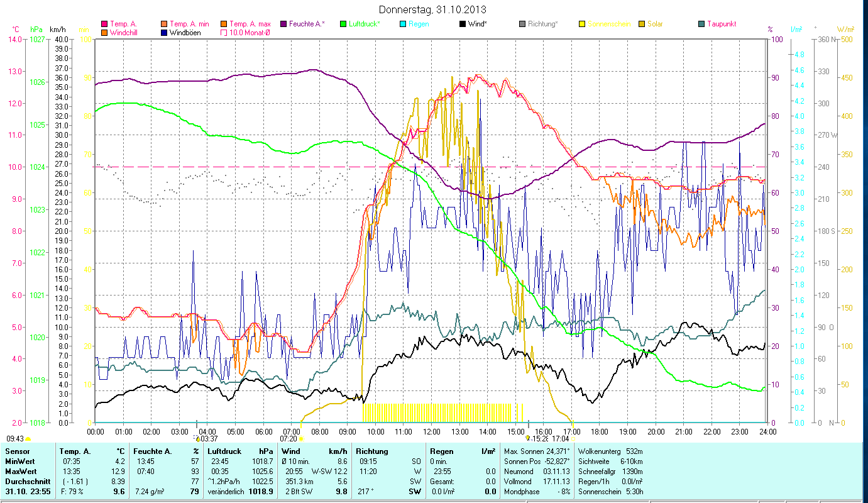Click the Temp. A. min legend label

189,25
